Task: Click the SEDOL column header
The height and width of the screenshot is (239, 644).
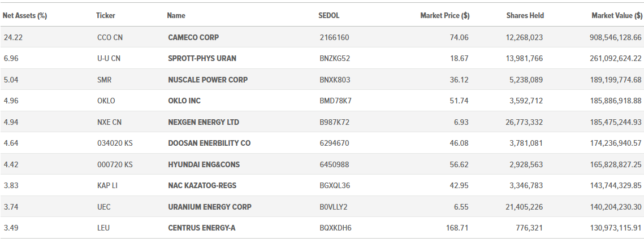Action: (x=329, y=16)
